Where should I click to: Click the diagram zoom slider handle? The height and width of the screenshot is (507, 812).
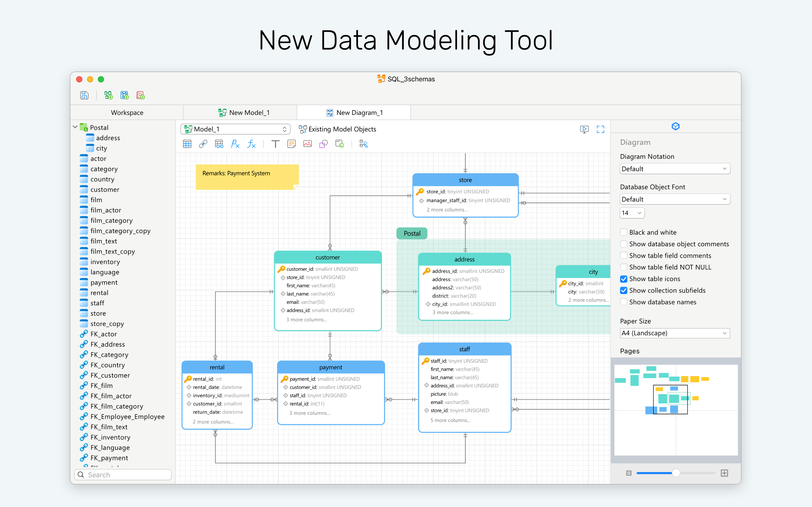pyautogui.click(x=676, y=473)
